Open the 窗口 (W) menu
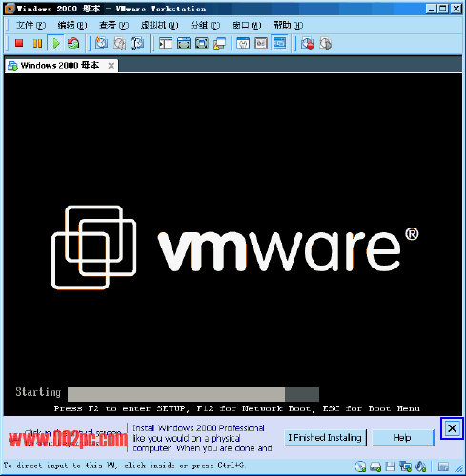Viewport: 466px width, 476px height. pos(247,25)
